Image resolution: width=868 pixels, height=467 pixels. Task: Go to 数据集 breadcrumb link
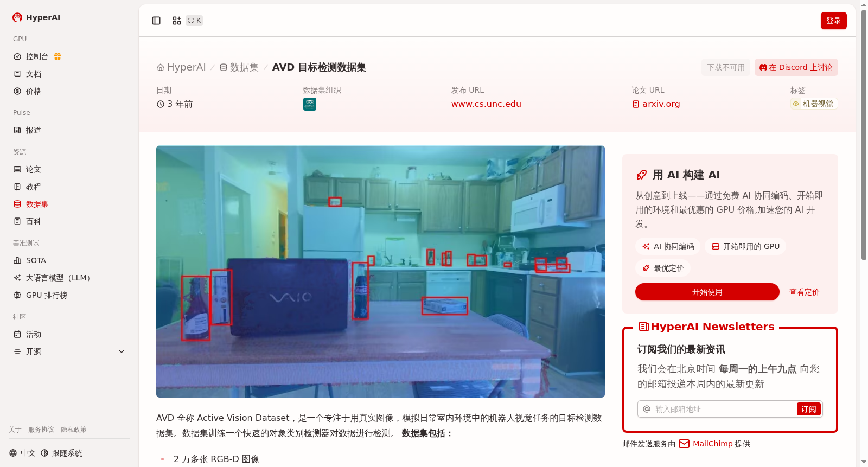click(x=239, y=67)
